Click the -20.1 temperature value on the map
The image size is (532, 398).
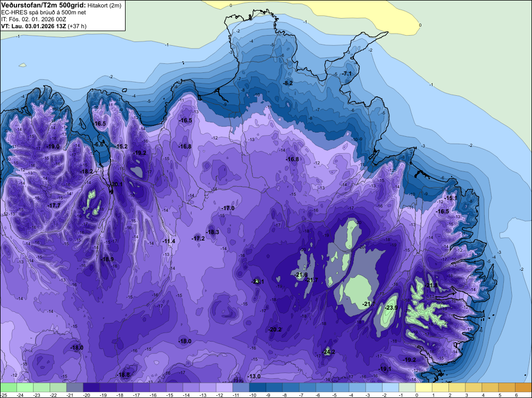click(116, 184)
